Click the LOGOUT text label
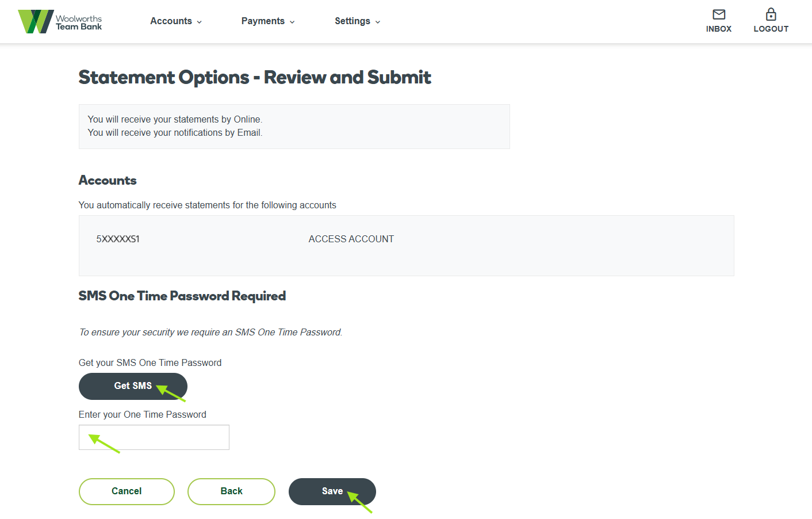The height and width of the screenshot is (519, 812). coord(771,29)
